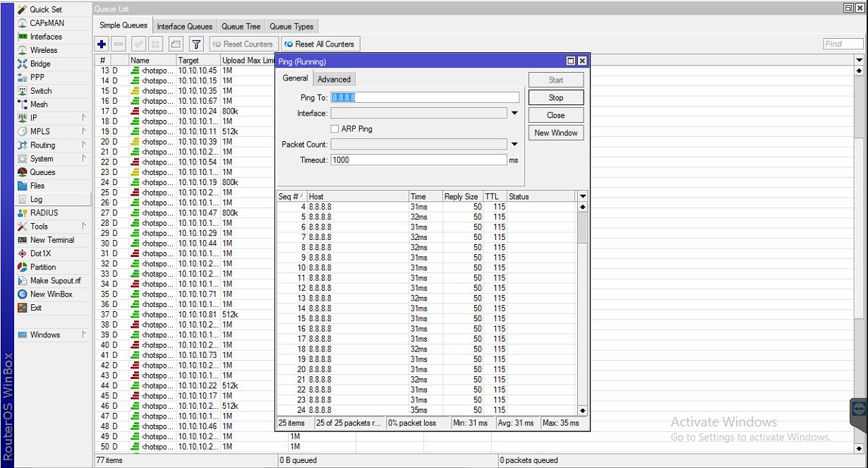Open the Mesh menu

(x=39, y=104)
